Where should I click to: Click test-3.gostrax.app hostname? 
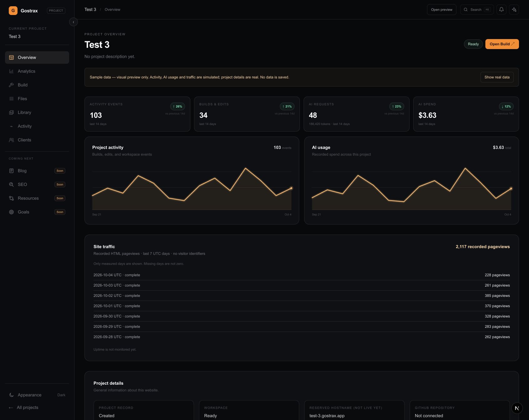click(x=327, y=416)
